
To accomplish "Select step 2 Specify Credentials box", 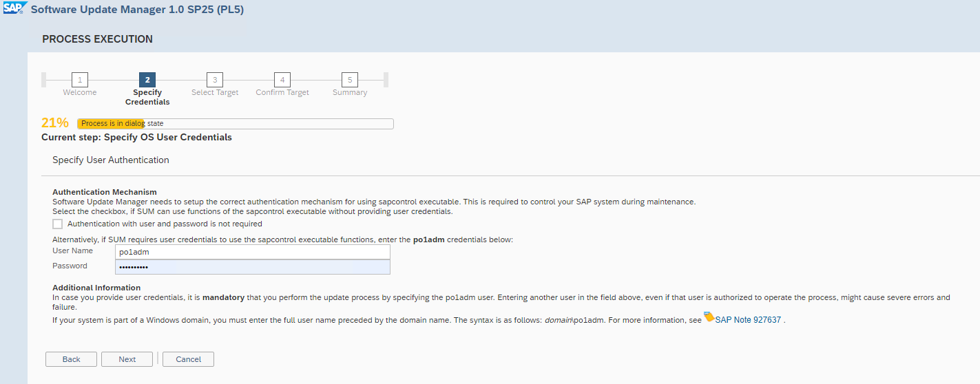I will (147, 80).
